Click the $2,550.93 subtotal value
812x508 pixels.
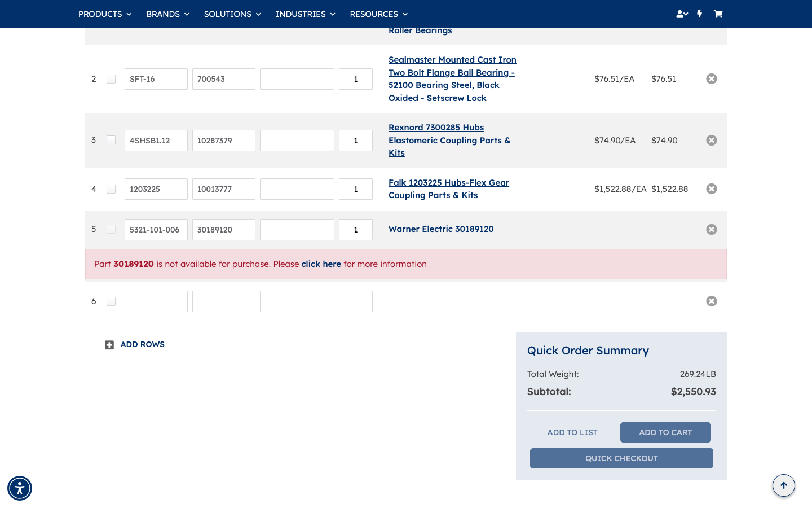[x=694, y=392]
